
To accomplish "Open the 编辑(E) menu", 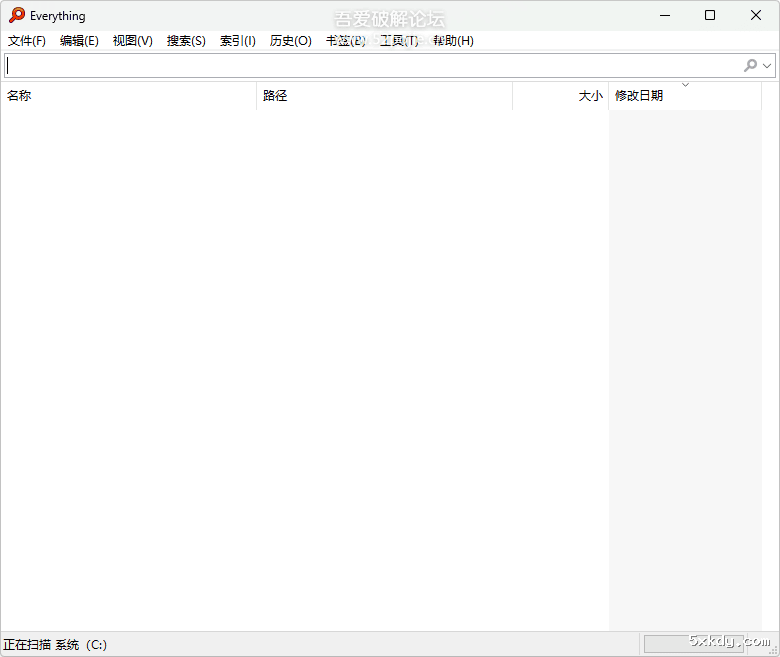I will [x=79, y=41].
